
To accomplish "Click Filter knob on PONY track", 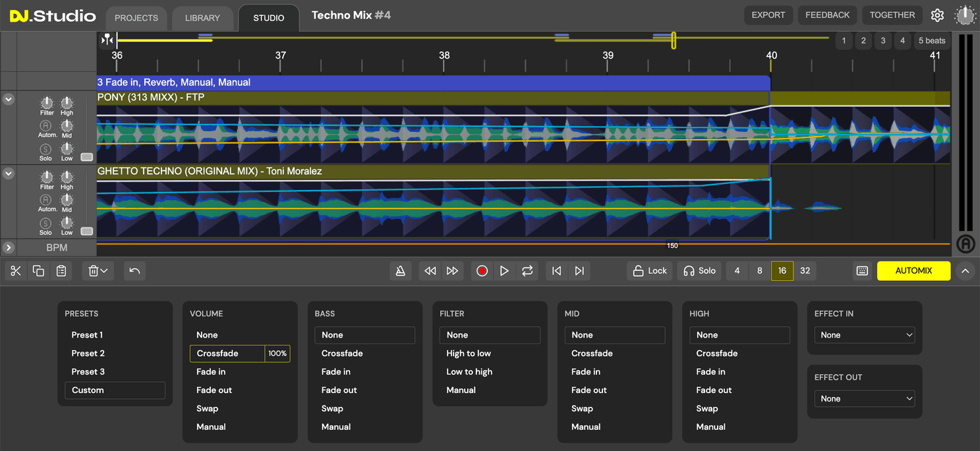I will [47, 103].
